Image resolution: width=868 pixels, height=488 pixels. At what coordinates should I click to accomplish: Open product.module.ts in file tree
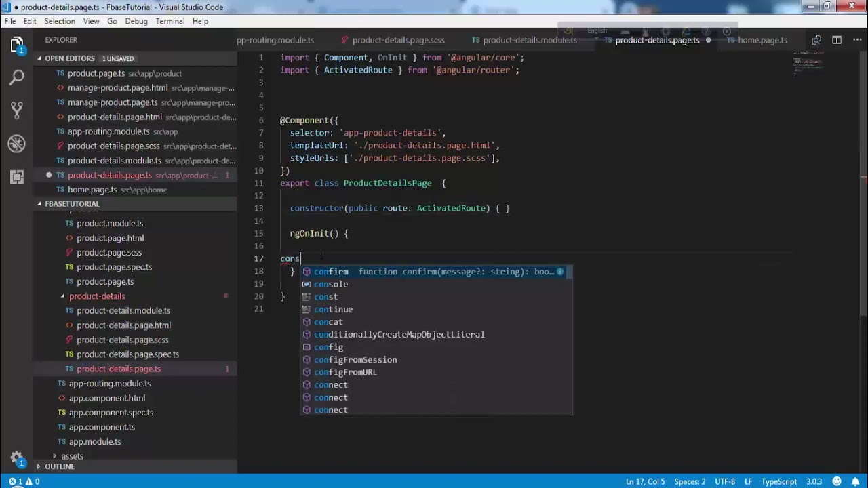pos(135,223)
